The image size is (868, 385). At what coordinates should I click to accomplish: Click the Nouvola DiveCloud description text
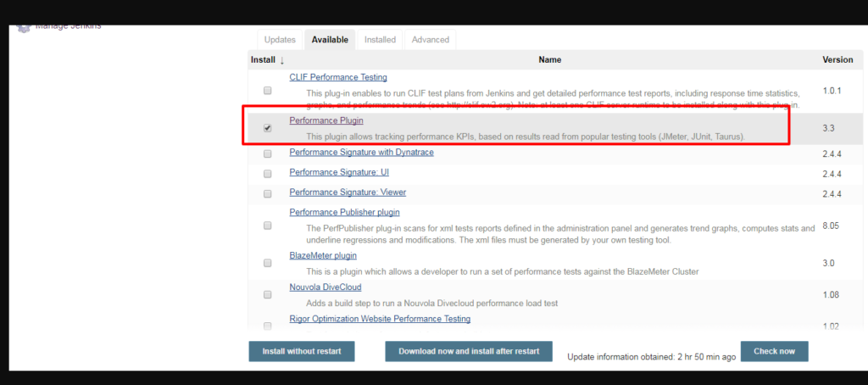pos(431,303)
